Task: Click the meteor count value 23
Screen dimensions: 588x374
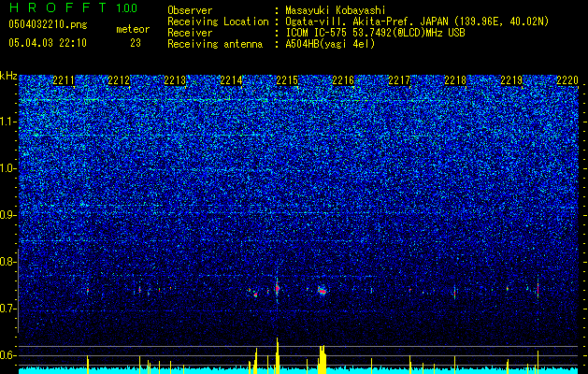Action: point(136,43)
